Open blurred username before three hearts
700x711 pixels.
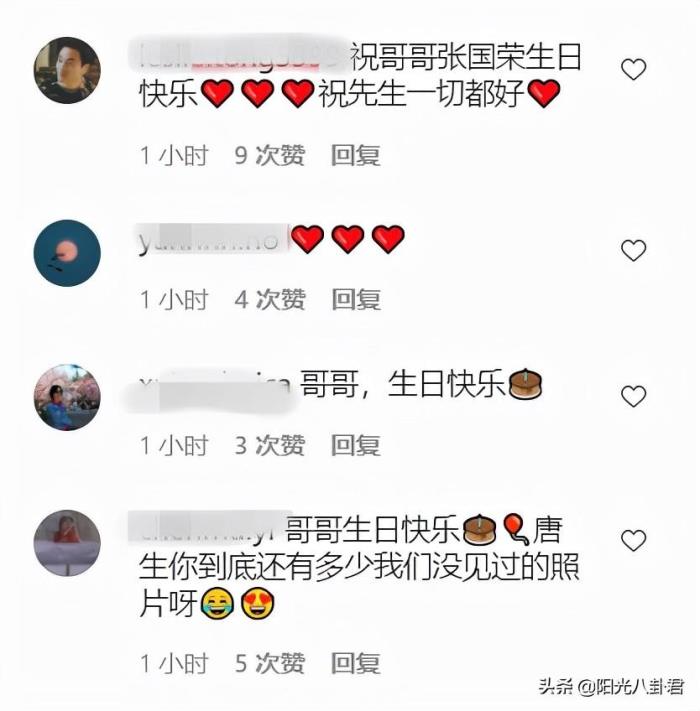click(212, 239)
